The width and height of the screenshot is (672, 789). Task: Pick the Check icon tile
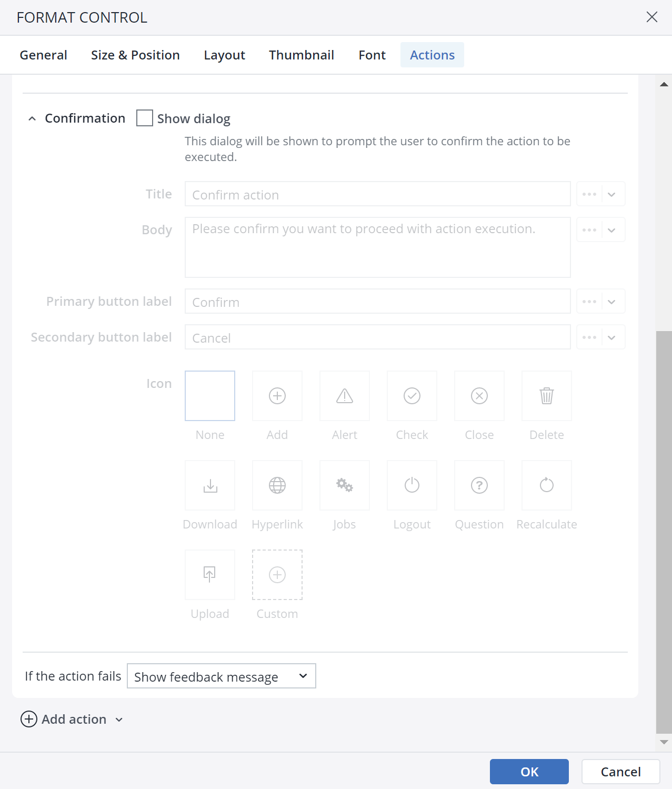[412, 396]
